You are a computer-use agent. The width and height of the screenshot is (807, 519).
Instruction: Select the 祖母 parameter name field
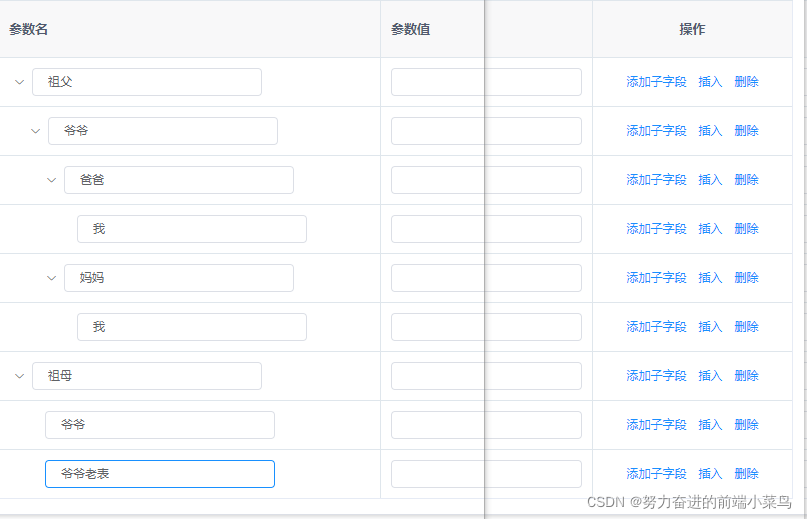click(x=147, y=376)
